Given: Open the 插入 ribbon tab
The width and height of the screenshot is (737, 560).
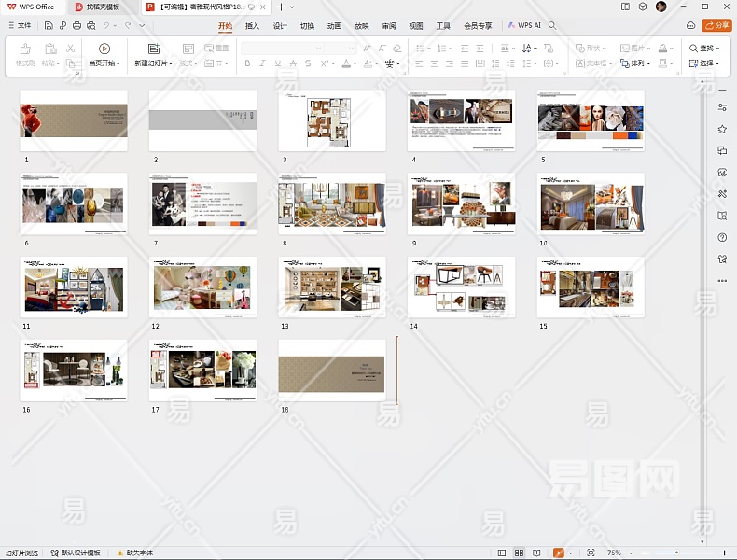Looking at the screenshot, I should click(252, 26).
